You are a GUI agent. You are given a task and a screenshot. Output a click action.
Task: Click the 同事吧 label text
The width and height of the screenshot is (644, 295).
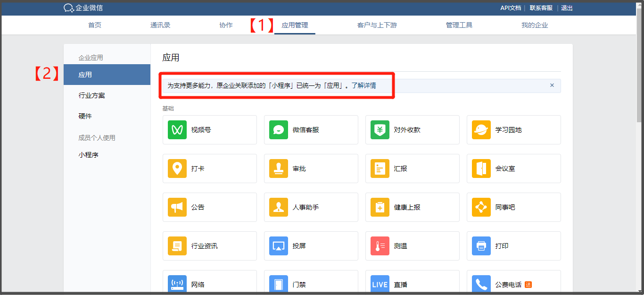(505, 207)
